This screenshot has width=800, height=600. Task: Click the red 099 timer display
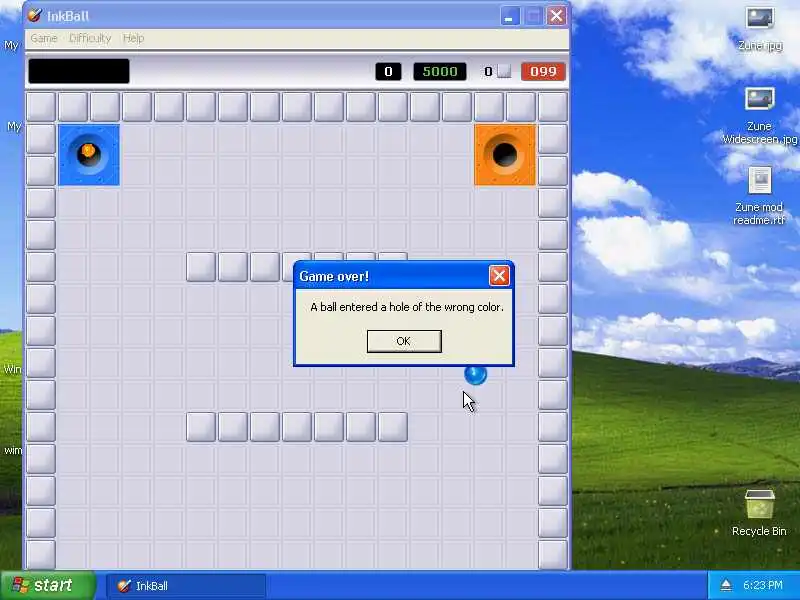coord(543,71)
